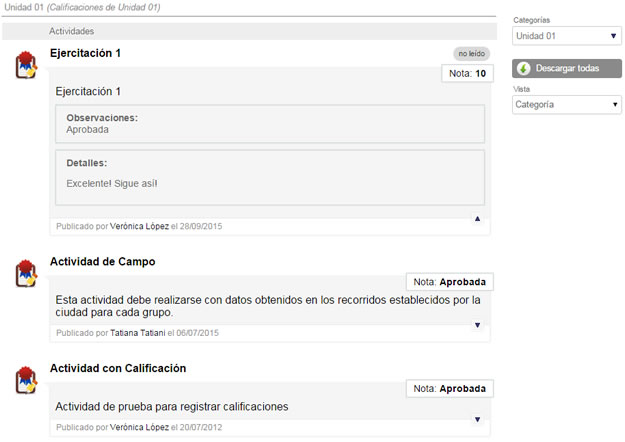Click the green download arrow icon
The image size is (625, 442).
pos(524,69)
